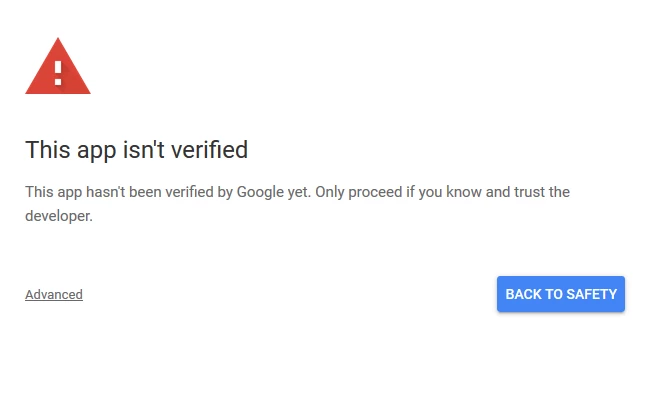Click the word "proceed" in the warning text
This screenshot has width=653, height=398.
click(375, 193)
